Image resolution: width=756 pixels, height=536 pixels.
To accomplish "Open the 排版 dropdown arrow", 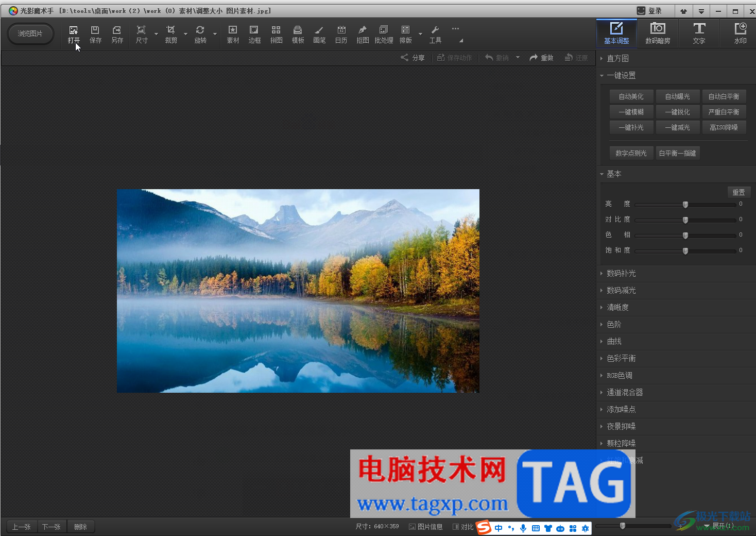I will tap(420, 35).
